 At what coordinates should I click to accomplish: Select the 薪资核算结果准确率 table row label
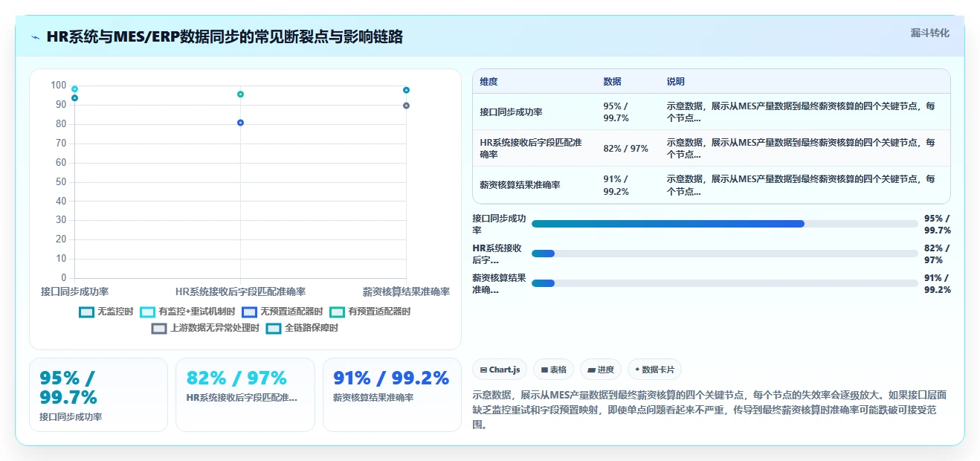click(520, 185)
